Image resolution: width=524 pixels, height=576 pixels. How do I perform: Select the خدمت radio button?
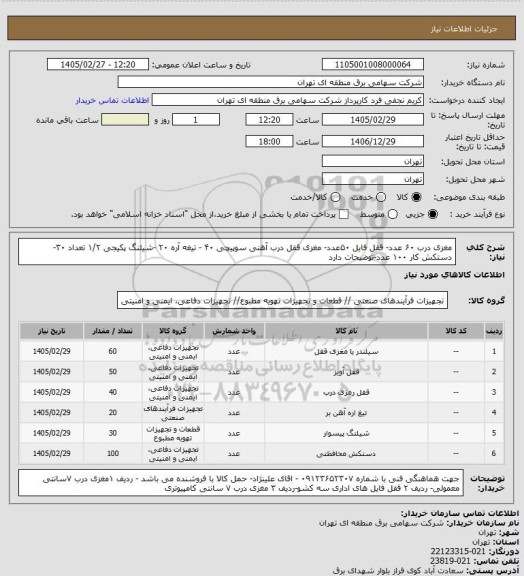pos(381,197)
